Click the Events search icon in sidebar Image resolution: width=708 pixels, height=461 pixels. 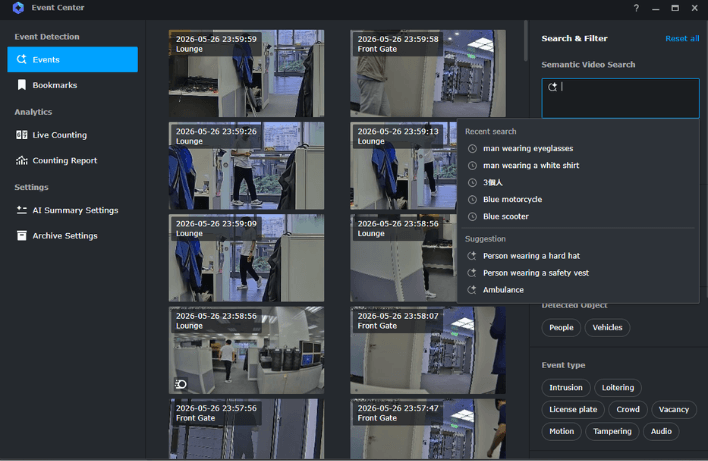(21, 59)
